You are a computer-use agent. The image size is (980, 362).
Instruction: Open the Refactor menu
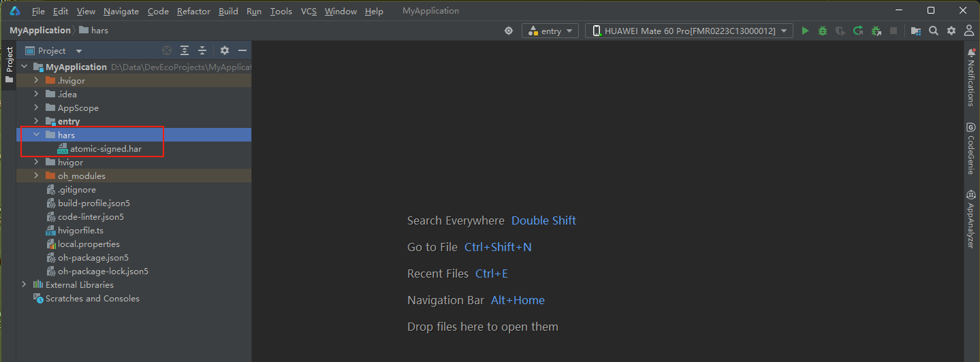pos(193,11)
